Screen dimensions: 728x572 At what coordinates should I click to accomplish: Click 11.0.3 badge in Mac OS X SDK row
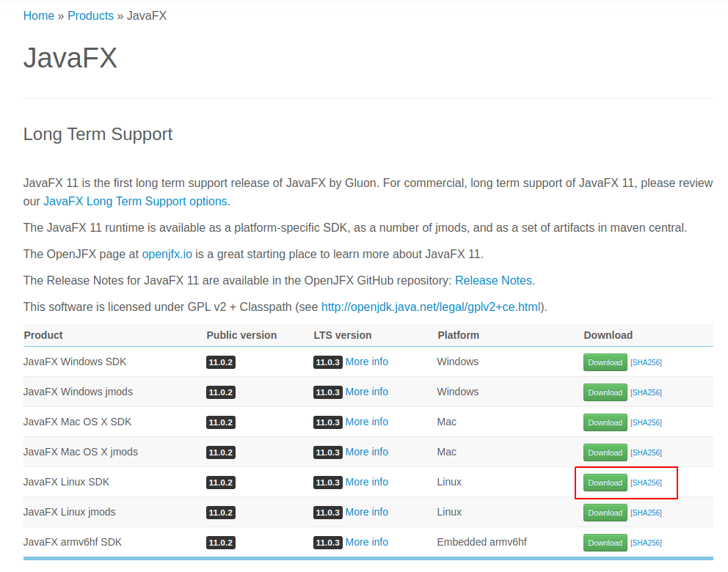tap(328, 422)
